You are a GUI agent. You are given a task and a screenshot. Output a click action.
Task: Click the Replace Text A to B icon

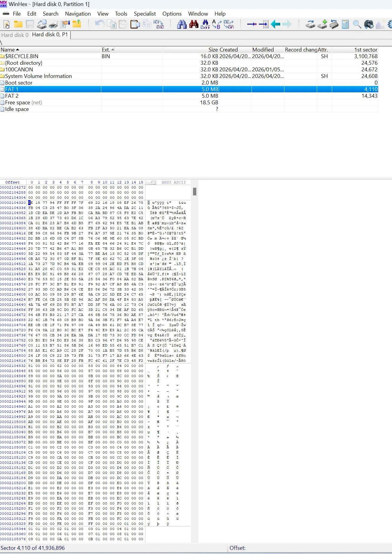tap(217, 24)
